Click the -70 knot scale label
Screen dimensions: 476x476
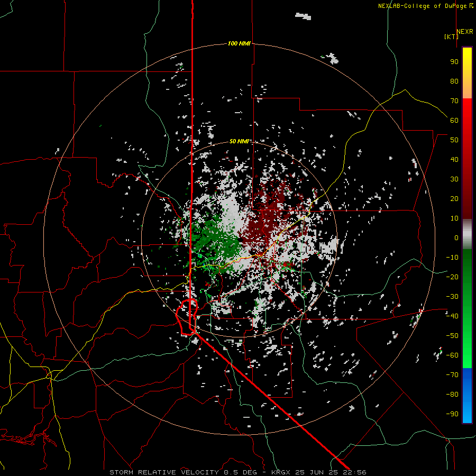(x=452, y=374)
